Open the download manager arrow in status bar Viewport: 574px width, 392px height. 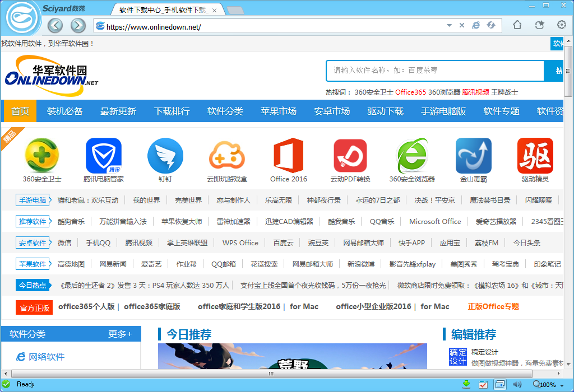[x=467, y=384]
